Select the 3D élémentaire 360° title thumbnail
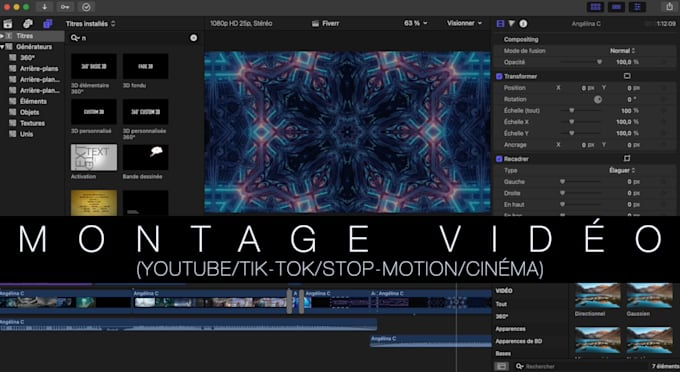 pos(94,66)
